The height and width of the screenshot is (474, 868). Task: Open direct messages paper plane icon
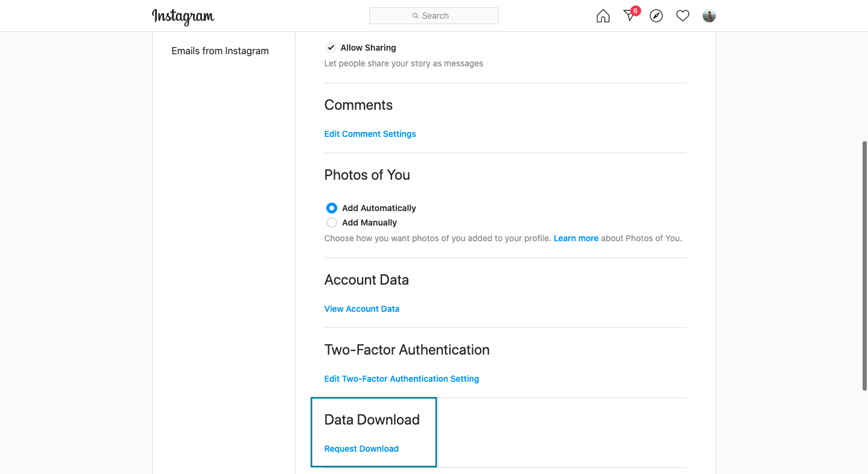click(629, 16)
